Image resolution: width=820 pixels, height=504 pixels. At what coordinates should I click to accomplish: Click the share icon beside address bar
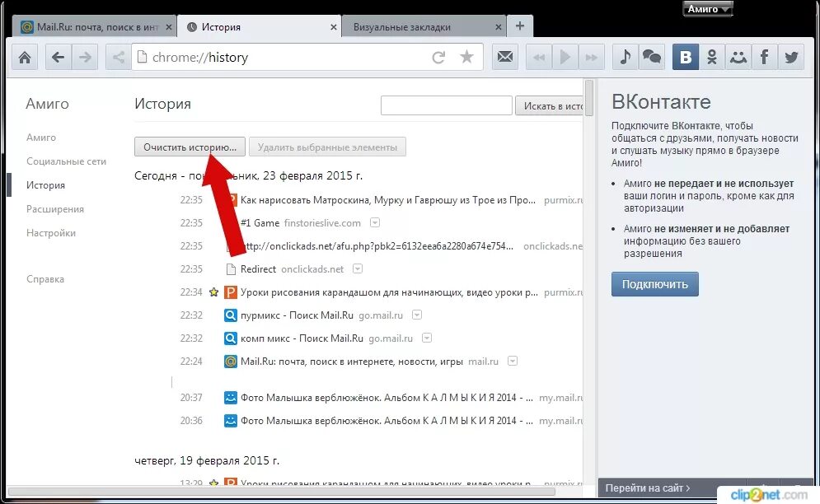(118, 57)
